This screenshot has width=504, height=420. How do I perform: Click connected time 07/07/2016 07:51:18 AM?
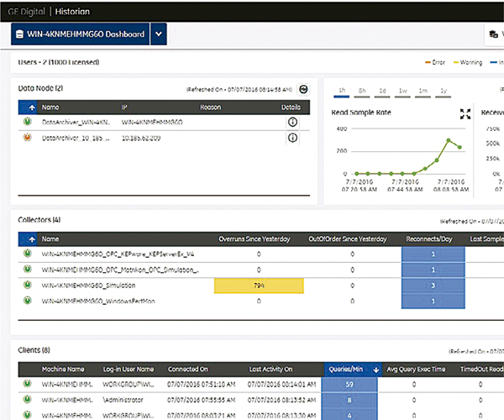(202, 385)
